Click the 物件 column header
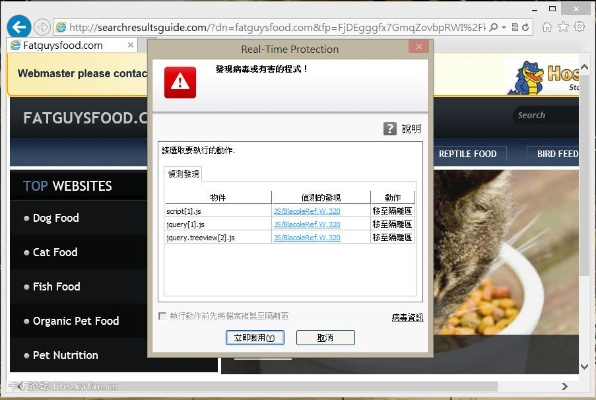 [x=218, y=197]
